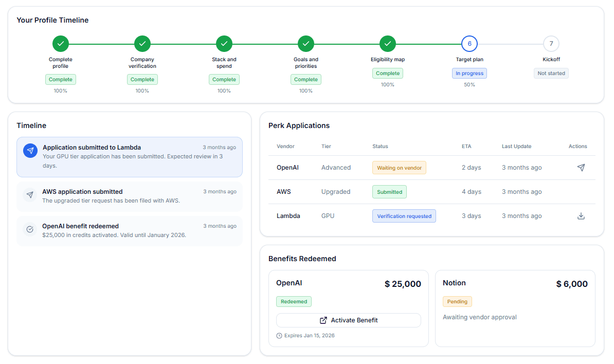The height and width of the screenshot is (364, 614).
Task: Open the Application submitted to Lambda entry
Action: (130, 157)
